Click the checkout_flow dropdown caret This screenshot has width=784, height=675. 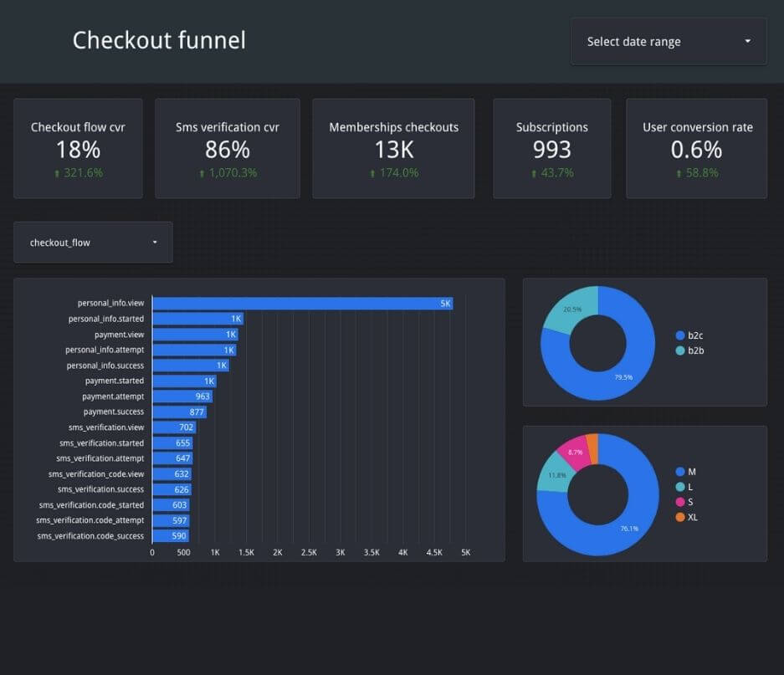pyautogui.click(x=155, y=242)
